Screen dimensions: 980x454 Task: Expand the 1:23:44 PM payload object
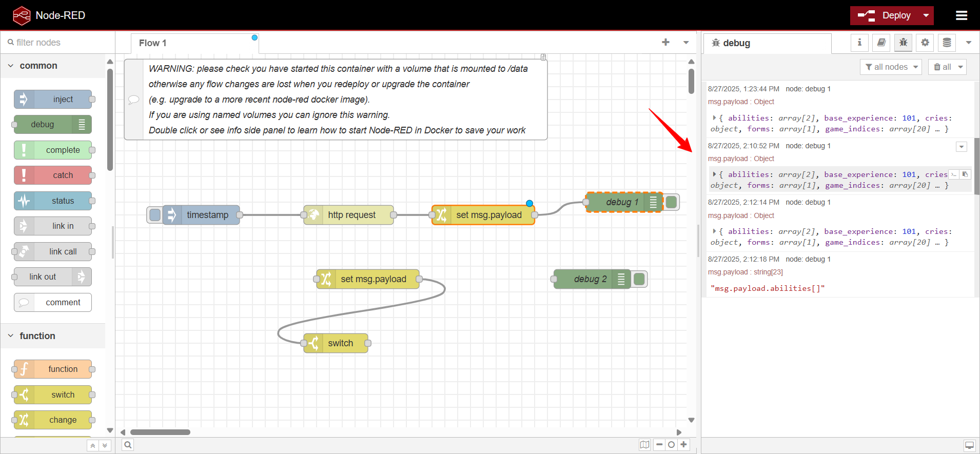[x=714, y=118]
